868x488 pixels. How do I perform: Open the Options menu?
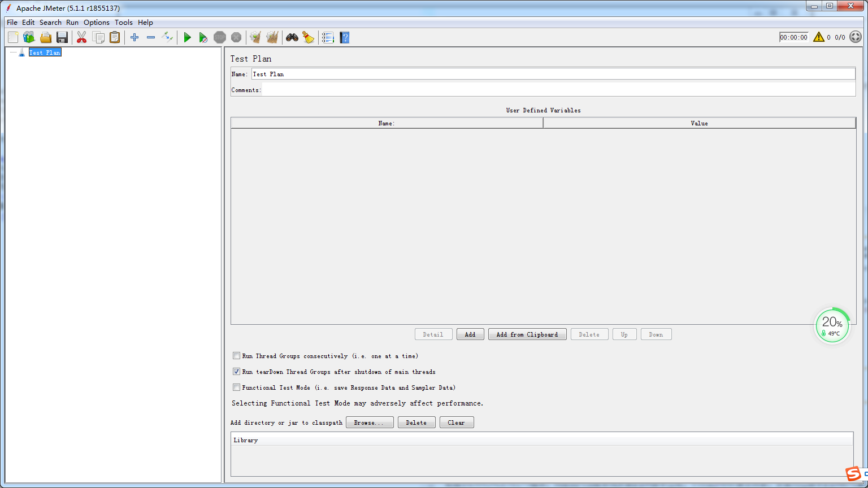pyautogui.click(x=97, y=23)
